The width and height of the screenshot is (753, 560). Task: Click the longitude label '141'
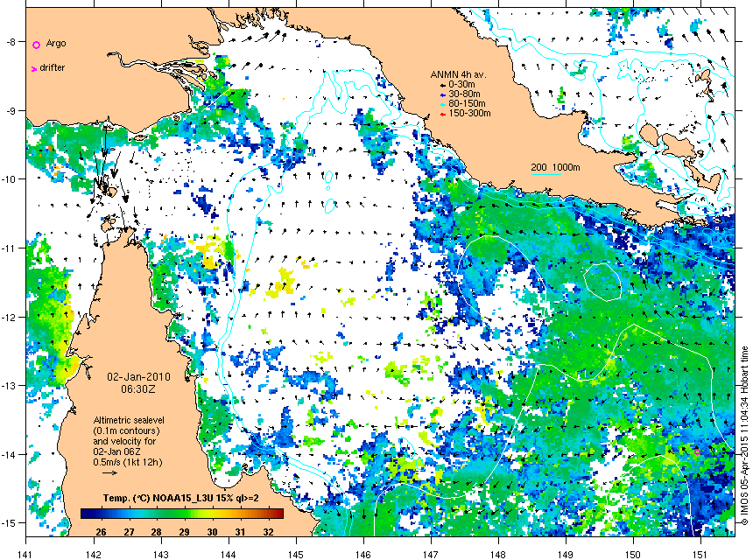click(25, 555)
